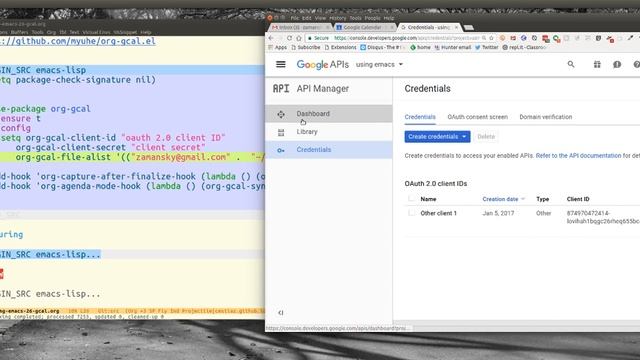The height and width of the screenshot is (360, 640).
Task: Open the Hunter email bookmark
Action: point(452,47)
